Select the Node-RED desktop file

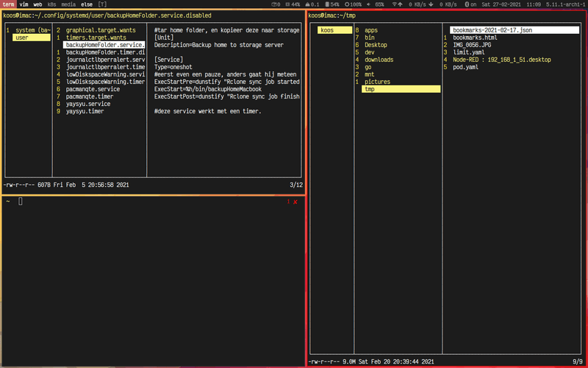pyautogui.click(x=502, y=60)
